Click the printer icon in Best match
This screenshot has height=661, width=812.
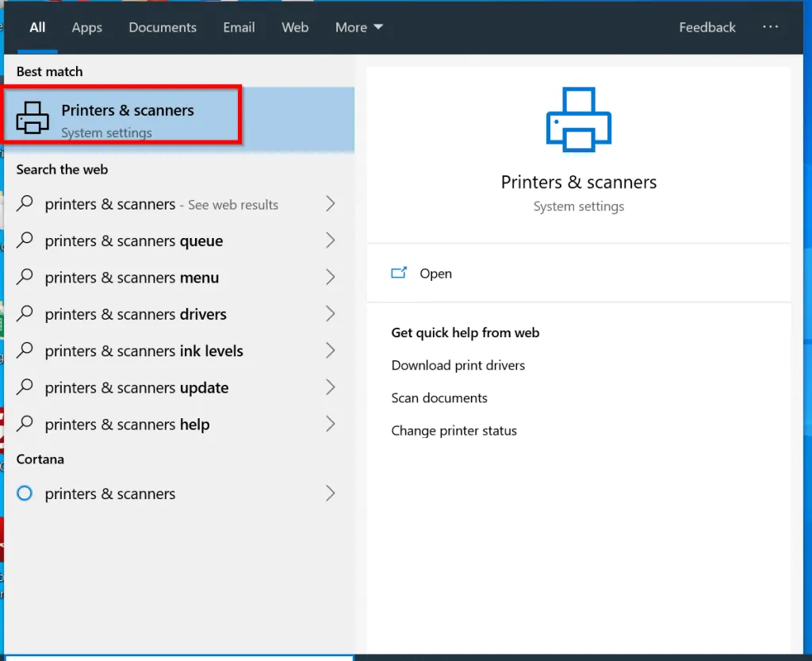tap(33, 117)
